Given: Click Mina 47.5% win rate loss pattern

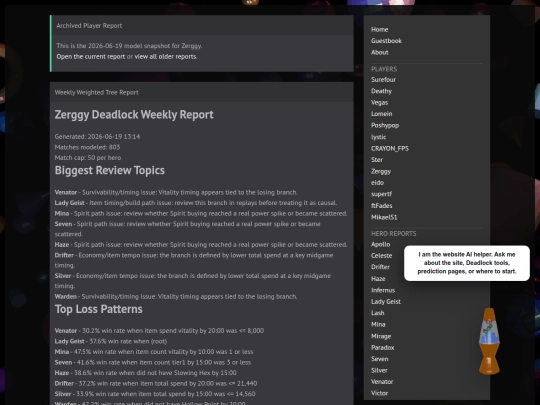Looking at the screenshot, I should (154, 352).
